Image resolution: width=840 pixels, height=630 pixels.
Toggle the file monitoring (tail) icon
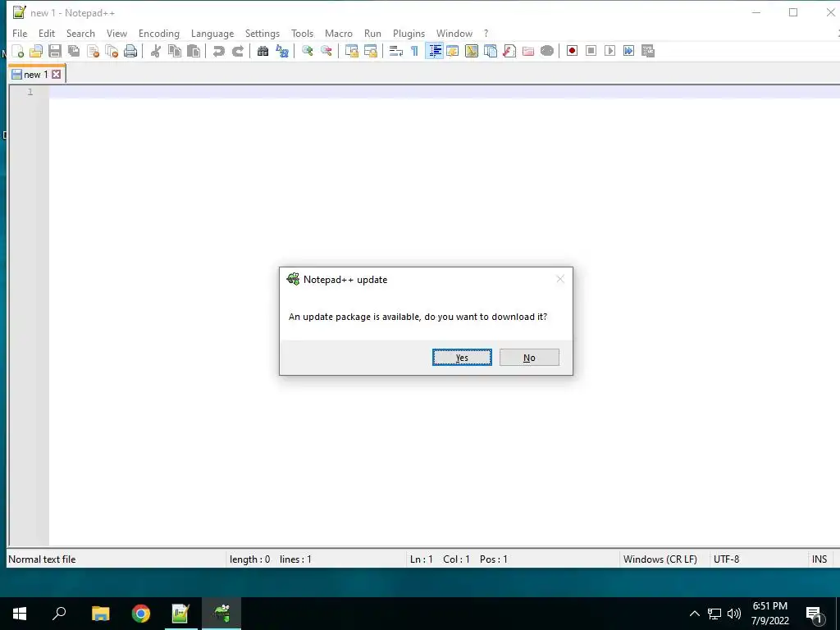pos(547,51)
